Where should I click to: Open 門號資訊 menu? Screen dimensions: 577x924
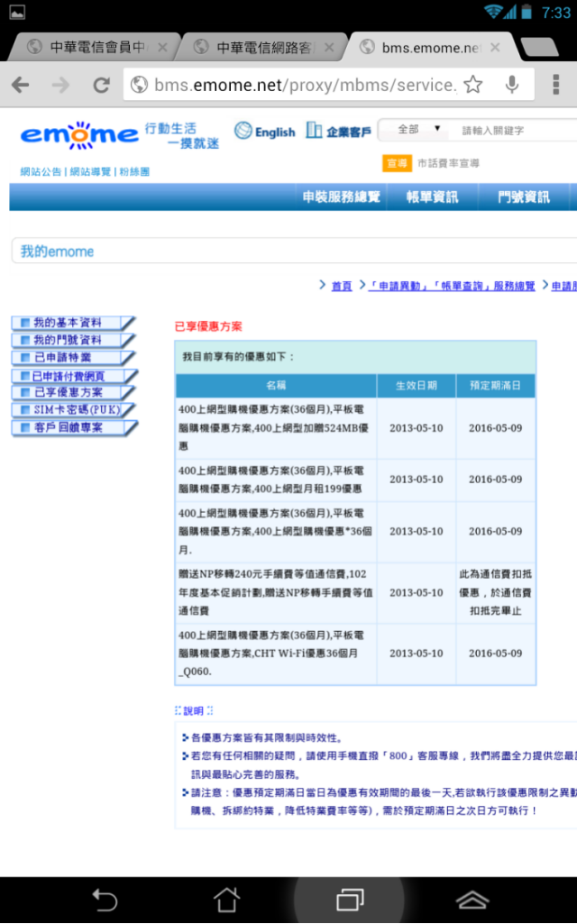click(x=524, y=197)
